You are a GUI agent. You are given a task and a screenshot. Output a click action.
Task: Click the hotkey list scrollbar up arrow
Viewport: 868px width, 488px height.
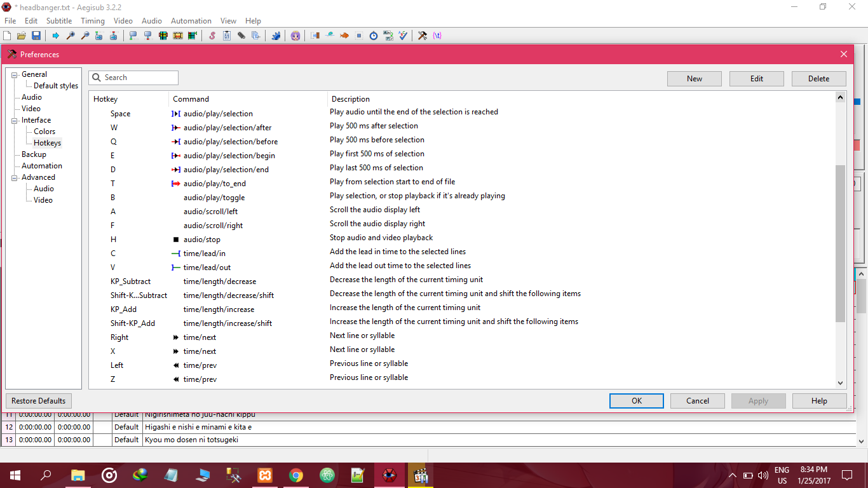[x=841, y=98]
